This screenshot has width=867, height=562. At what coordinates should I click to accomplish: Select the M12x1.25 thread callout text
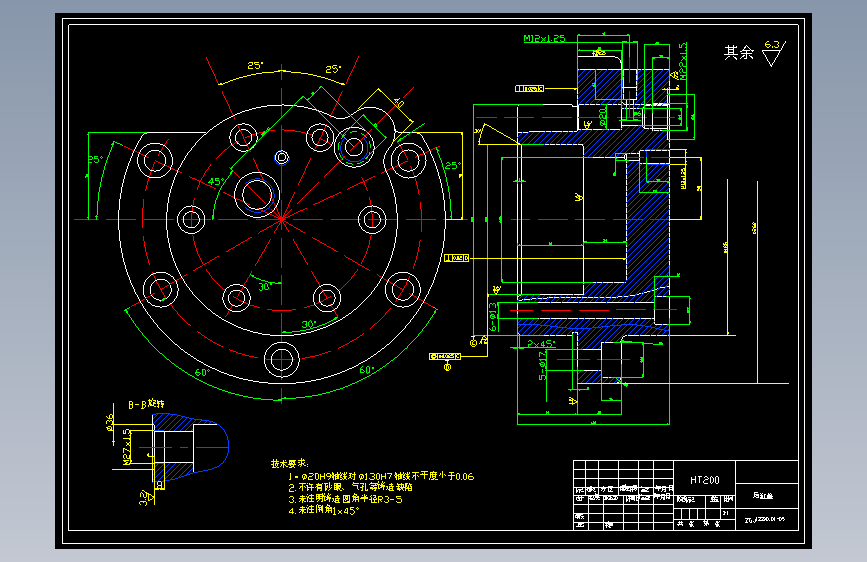(544, 38)
